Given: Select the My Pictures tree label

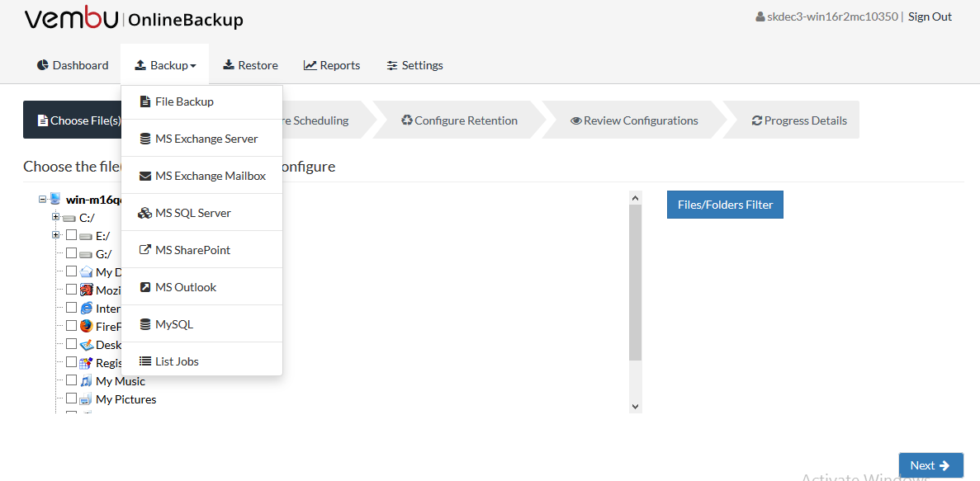Looking at the screenshot, I should click(125, 399).
